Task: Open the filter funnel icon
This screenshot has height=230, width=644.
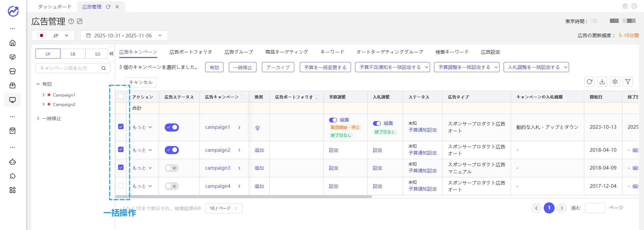Action: point(628,82)
